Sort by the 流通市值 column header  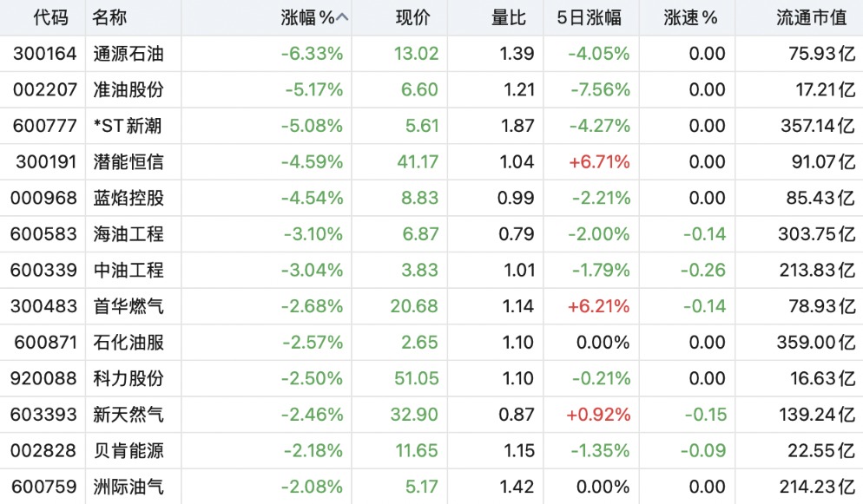click(x=811, y=18)
